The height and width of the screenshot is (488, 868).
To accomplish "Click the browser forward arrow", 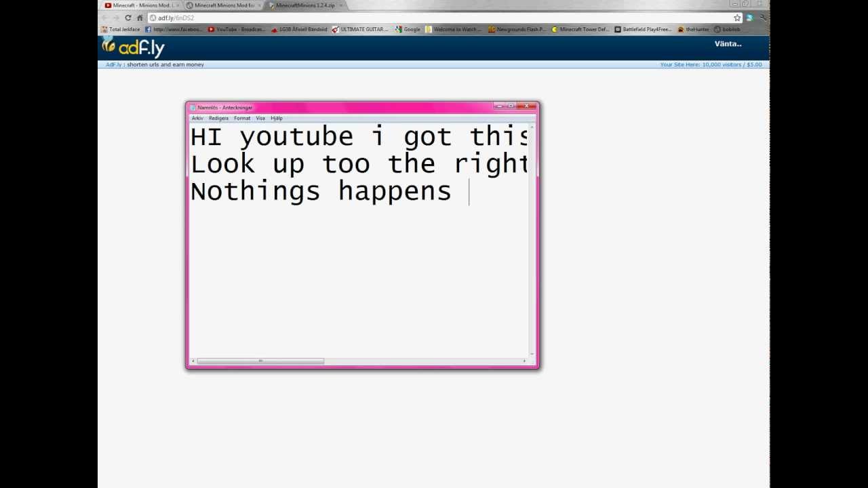I will [x=116, y=18].
